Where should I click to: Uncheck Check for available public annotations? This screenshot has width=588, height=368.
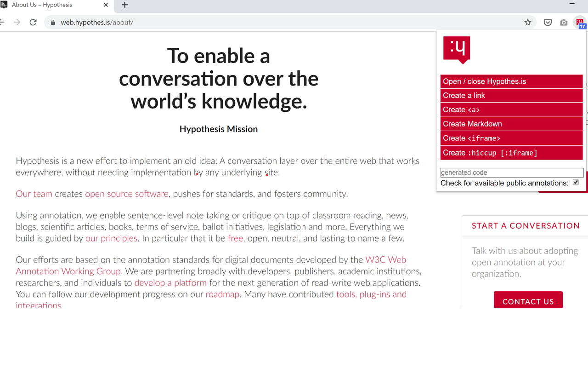[x=576, y=183]
